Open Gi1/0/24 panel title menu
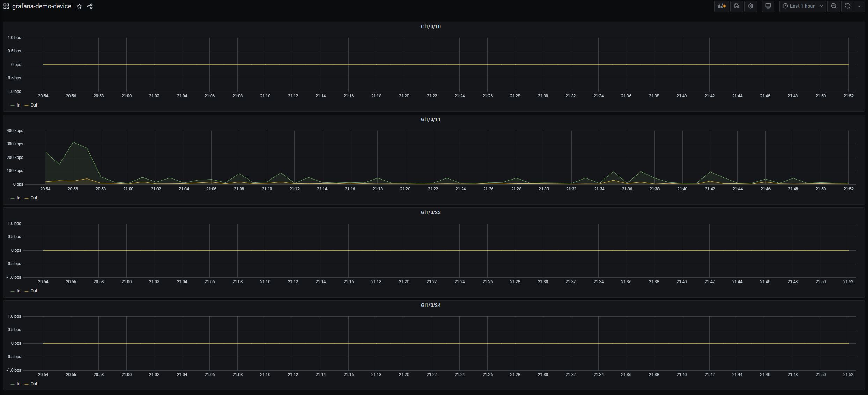The image size is (868, 395). point(431,305)
